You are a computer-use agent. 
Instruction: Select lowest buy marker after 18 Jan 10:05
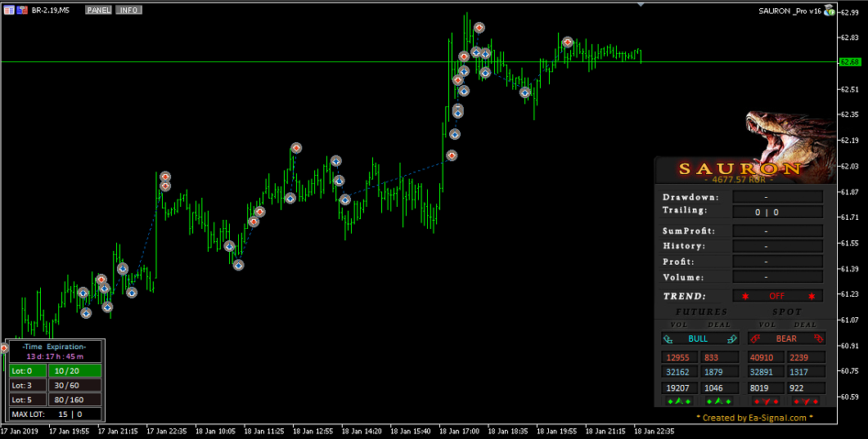(238, 266)
